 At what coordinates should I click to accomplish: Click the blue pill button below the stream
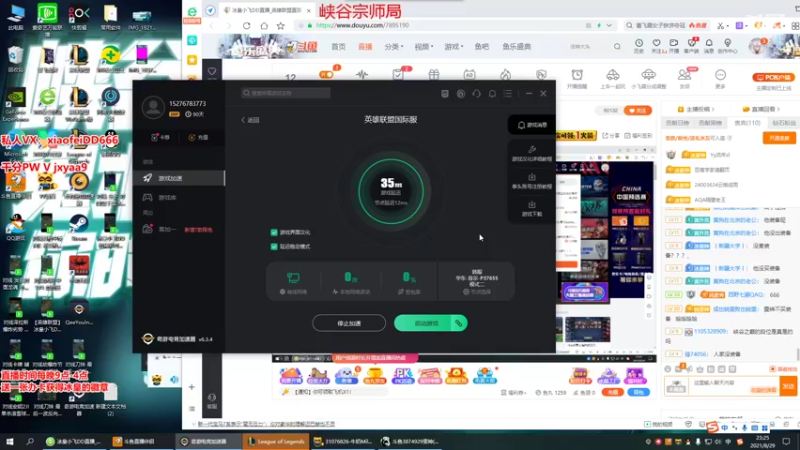639,392
